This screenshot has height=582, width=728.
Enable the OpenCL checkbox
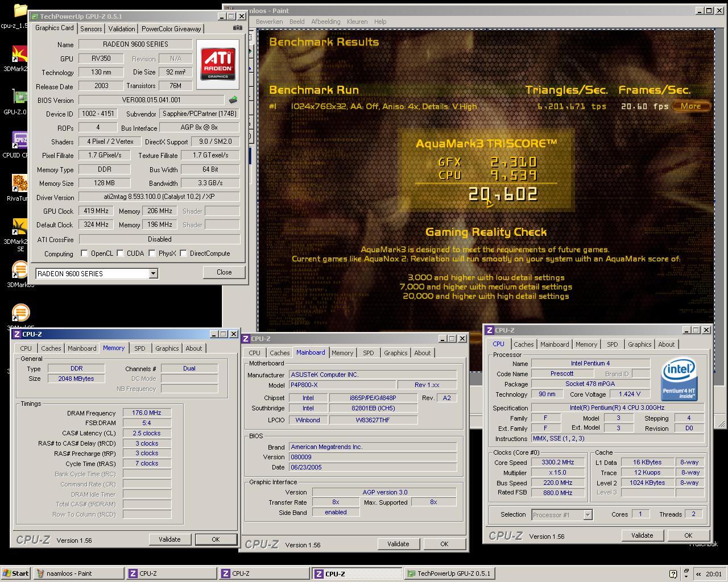[x=84, y=253]
